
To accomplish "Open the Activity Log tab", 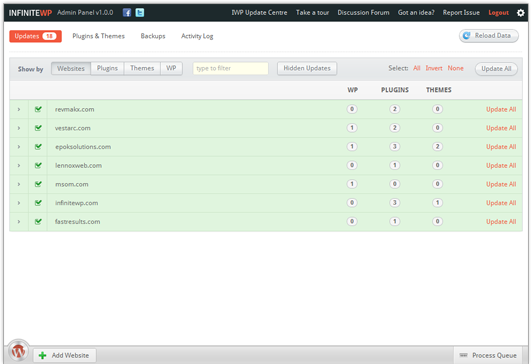I will click(x=197, y=36).
